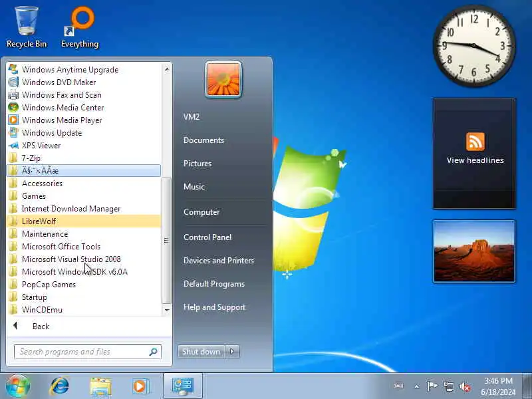Open Devices and Printers
Screen dimensions: 532x399
219,261
